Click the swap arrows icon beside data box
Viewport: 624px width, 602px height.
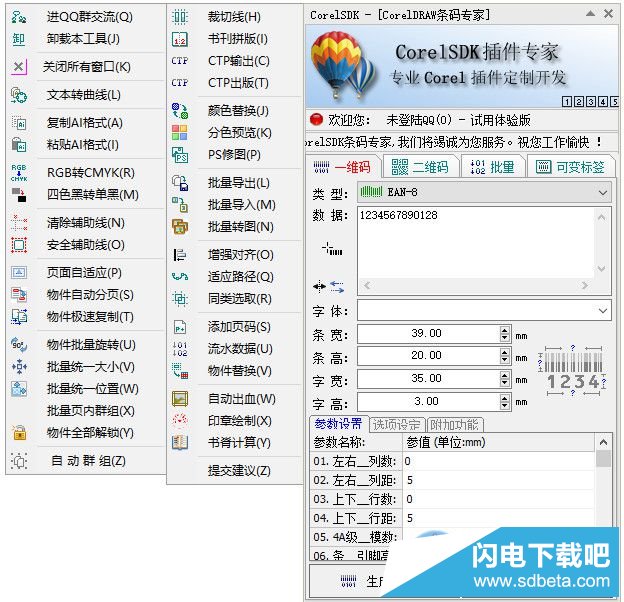(337, 286)
